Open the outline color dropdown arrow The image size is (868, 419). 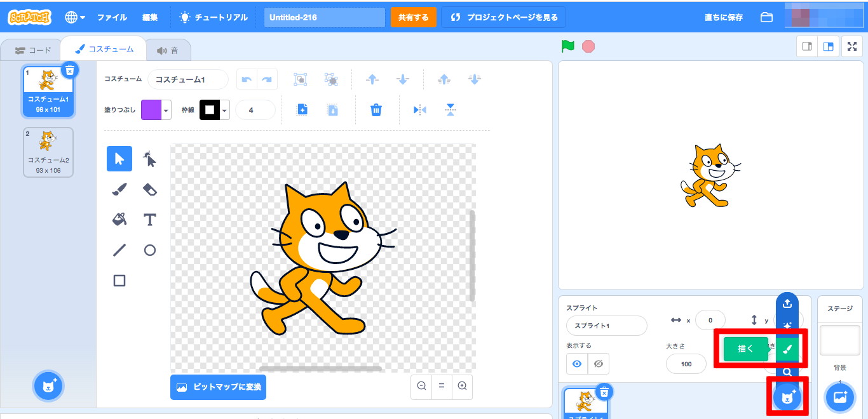(x=224, y=110)
